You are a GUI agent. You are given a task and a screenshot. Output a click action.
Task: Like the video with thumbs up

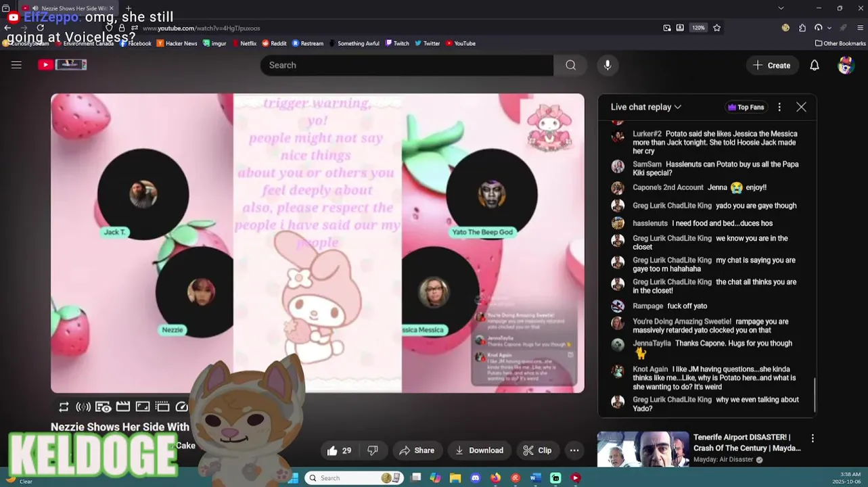340,450
